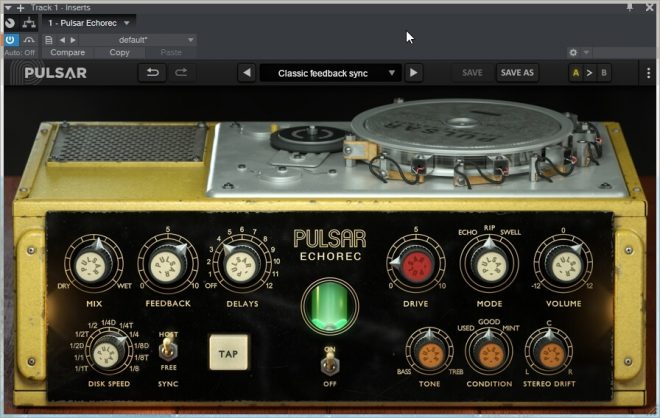The width and height of the screenshot is (660, 418).
Task: Open the gear settings icon
Action: tap(573, 53)
